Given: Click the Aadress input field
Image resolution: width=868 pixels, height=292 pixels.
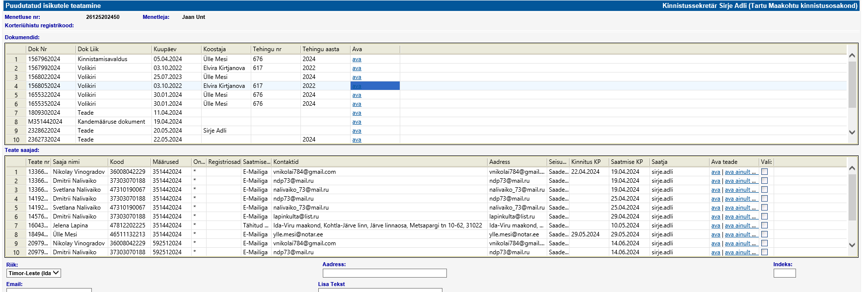Looking at the screenshot, I should [385, 273].
